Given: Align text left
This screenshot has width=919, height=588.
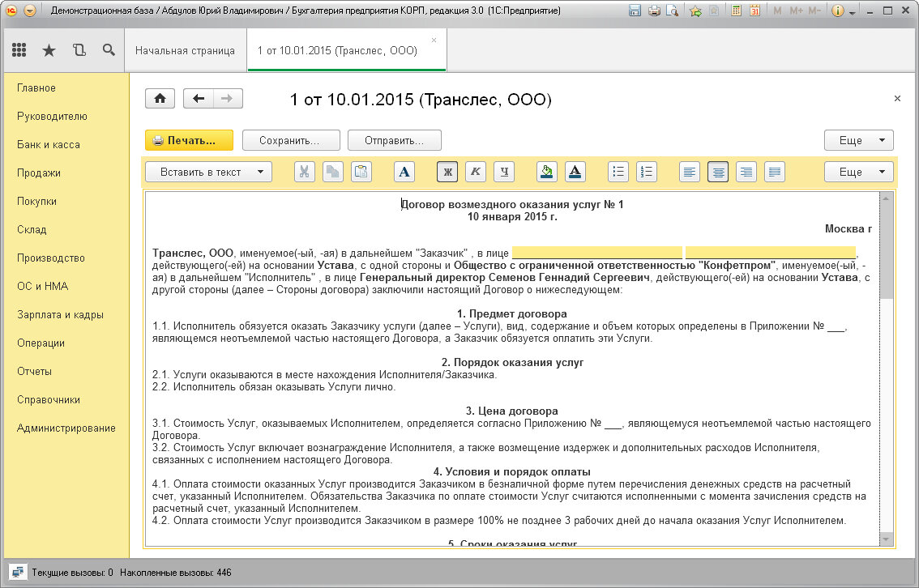Looking at the screenshot, I should click(690, 173).
